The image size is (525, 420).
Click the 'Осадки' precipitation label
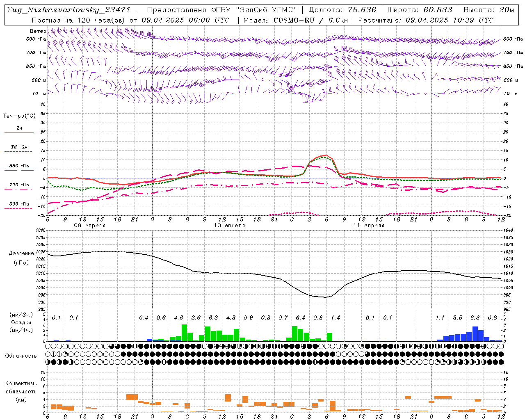click(x=21, y=323)
